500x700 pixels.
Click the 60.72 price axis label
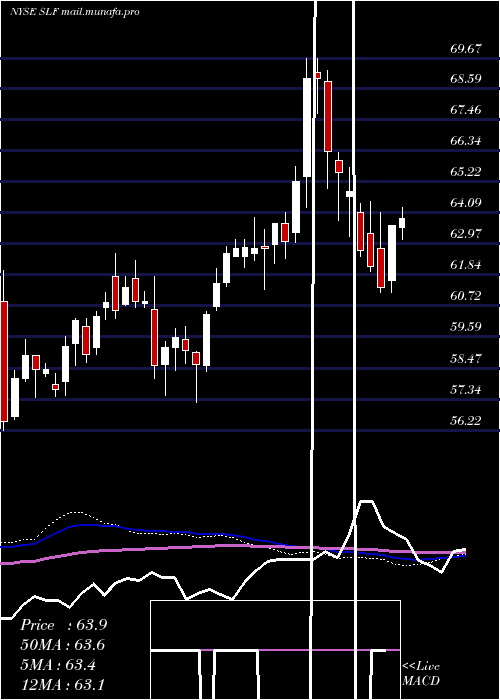coord(466,296)
